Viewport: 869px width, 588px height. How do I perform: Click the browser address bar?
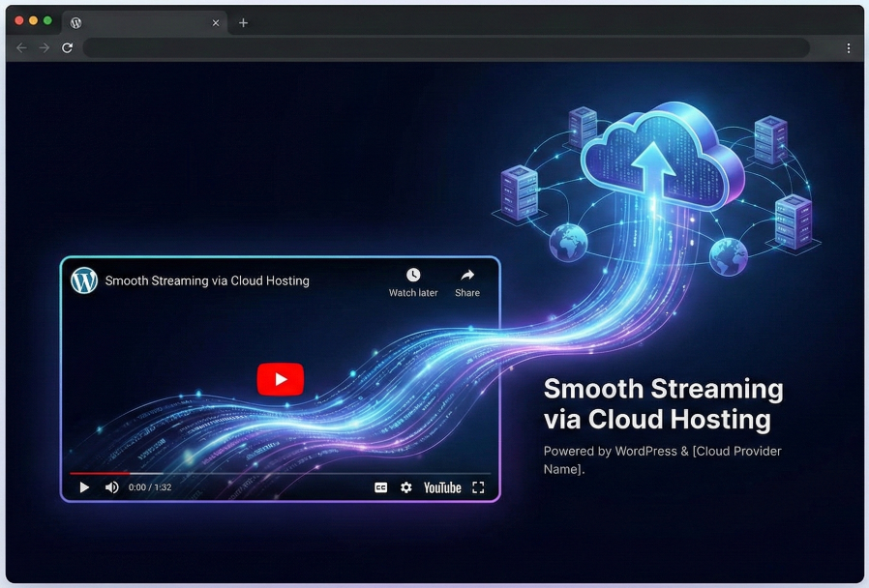(445, 47)
